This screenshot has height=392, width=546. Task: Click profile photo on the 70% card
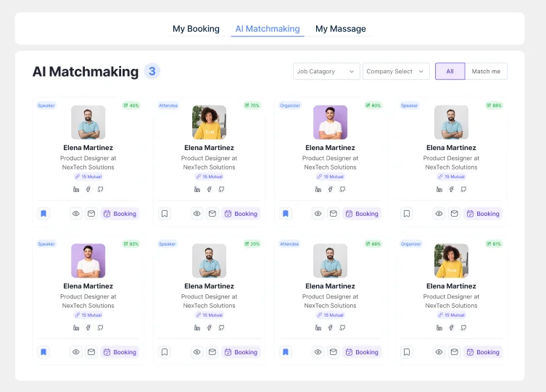(210, 122)
